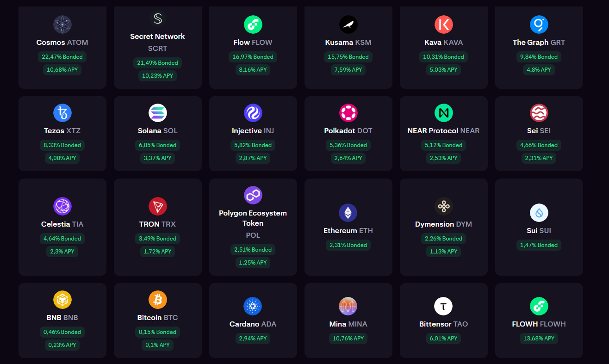Click the 13,68% APY badge on FLOWH

(x=539, y=339)
